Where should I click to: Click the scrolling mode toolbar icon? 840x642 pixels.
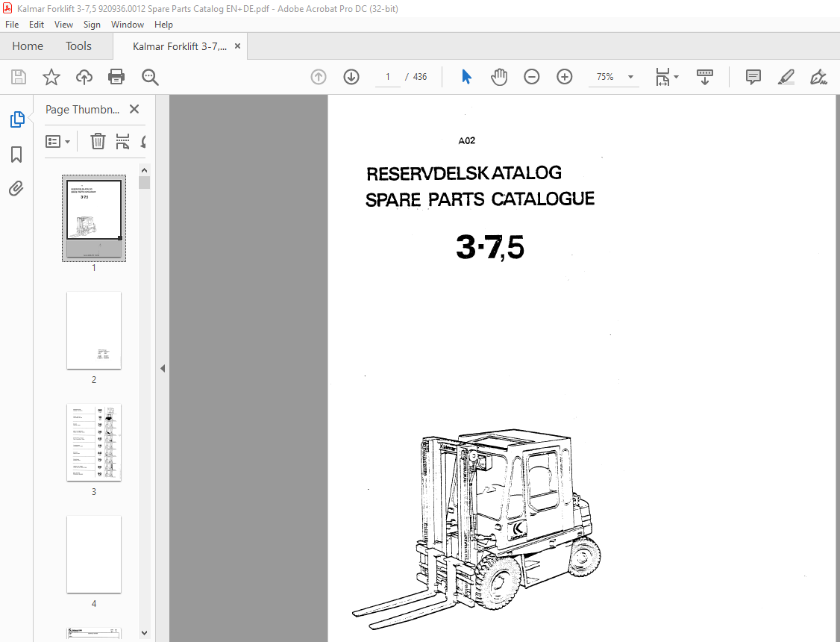pyautogui.click(x=704, y=77)
